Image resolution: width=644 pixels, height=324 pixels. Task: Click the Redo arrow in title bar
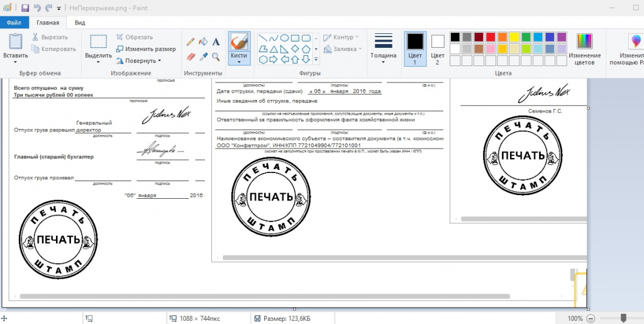(49, 8)
